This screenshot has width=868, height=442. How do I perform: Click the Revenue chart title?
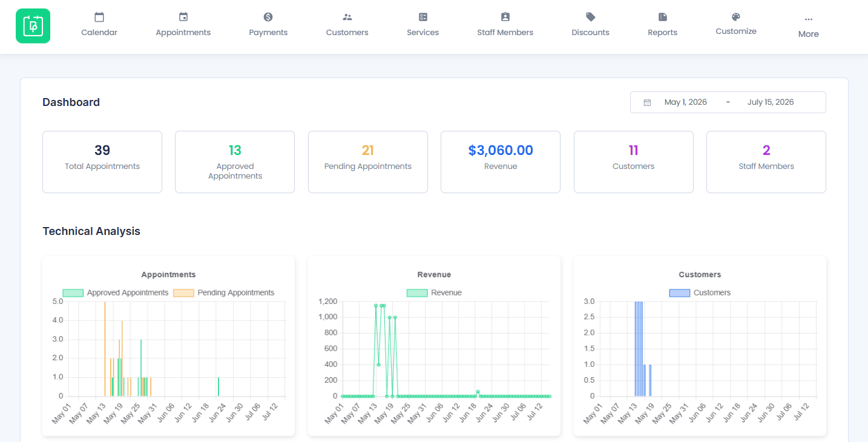click(434, 275)
